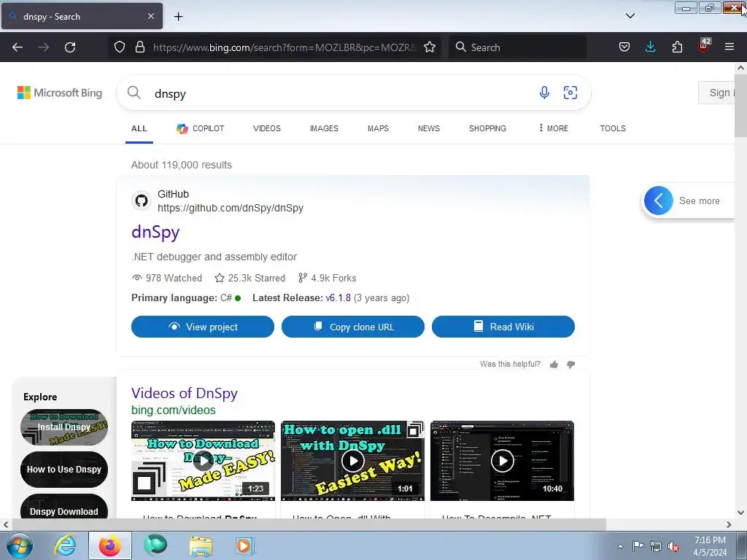The width and height of the screenshot is (747, 560).
Task: Click the Microsoft Bing logo
Action: (60, 93)
